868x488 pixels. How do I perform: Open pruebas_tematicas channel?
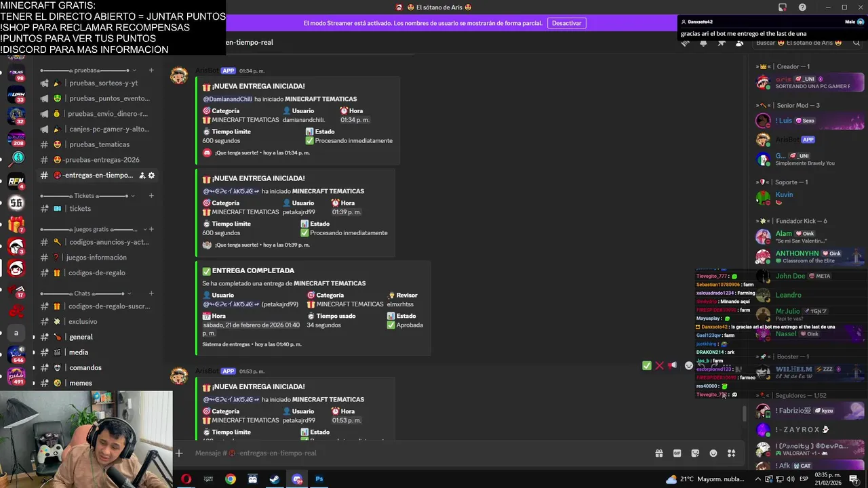pos(98,144)
